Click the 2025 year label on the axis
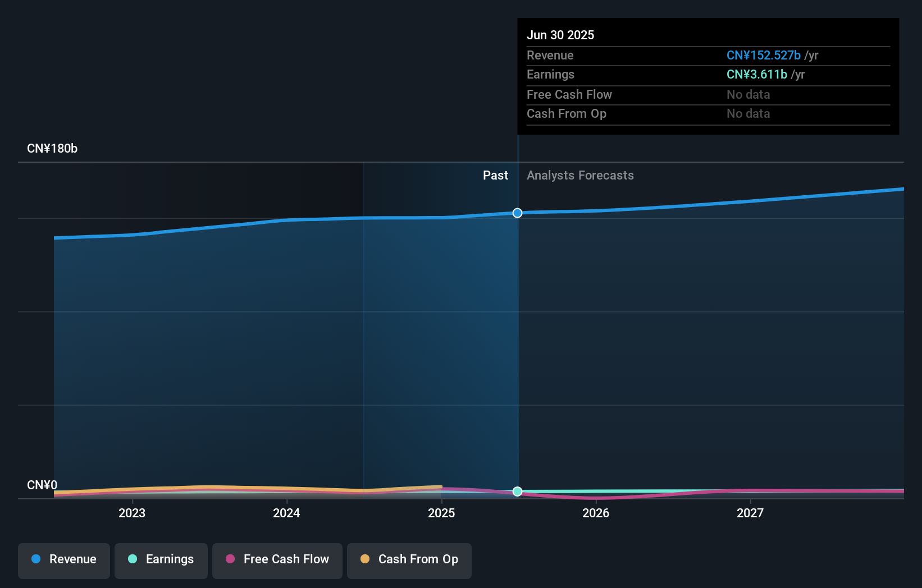 click(x=441, y=512)
